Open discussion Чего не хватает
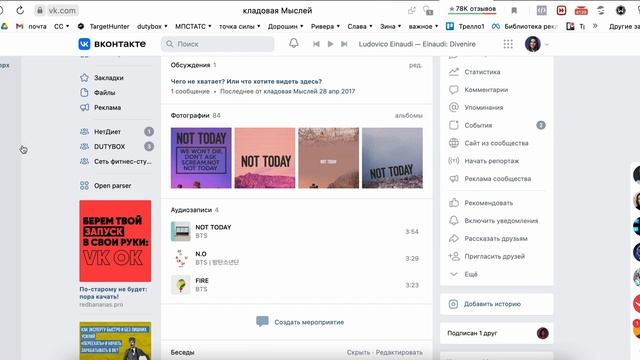Screen dimensions: 640x360 click(246, 81)
